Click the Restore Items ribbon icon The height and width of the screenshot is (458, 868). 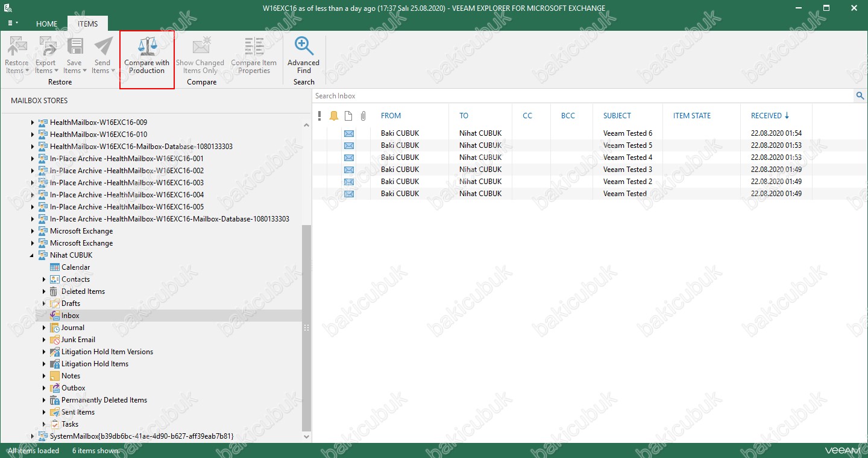click(x=17, y=46)
